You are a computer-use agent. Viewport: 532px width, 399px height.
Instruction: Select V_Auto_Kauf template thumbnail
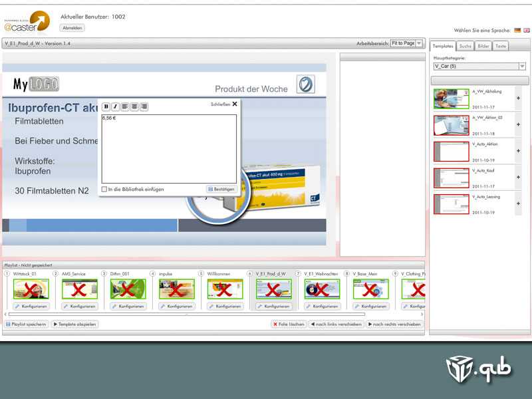[452, 178]
